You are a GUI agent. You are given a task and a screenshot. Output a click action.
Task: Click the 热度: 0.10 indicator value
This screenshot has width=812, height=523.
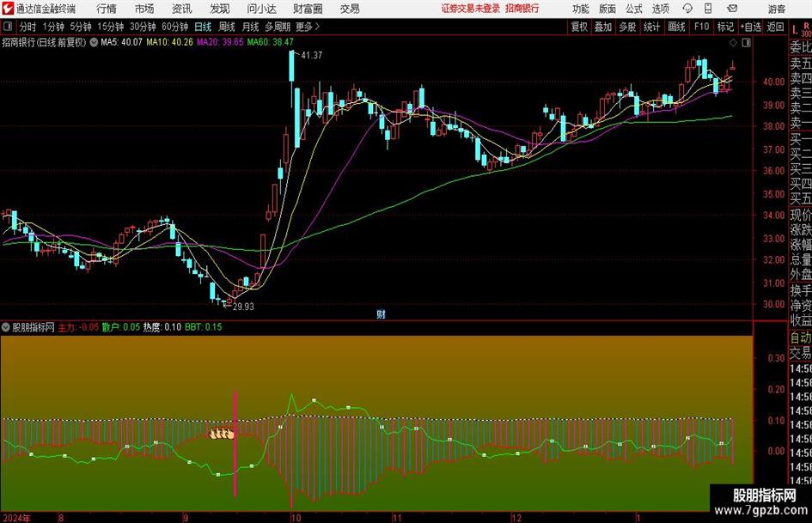click(x=162, y=326)
